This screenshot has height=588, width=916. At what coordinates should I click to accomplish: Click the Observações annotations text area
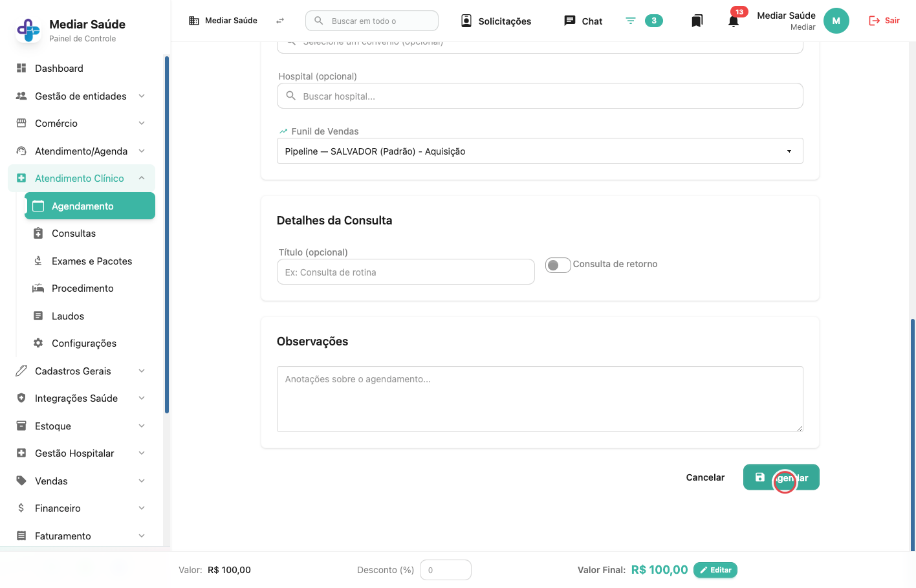pos(540,399)
